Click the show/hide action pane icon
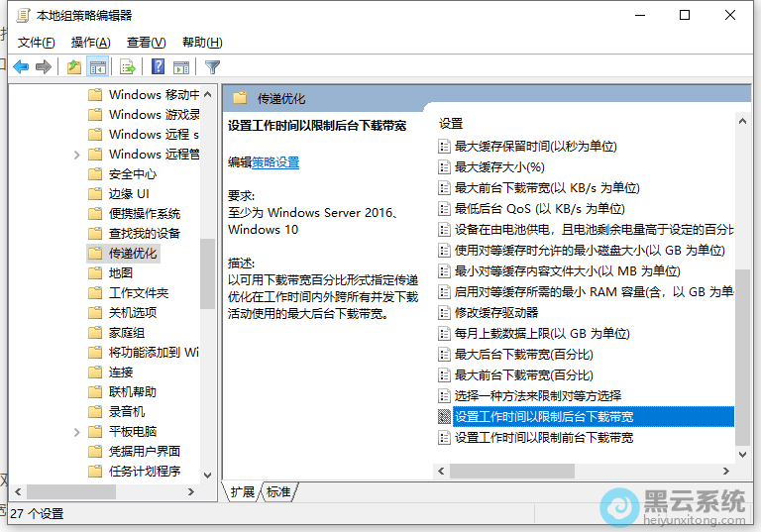 point(180,67)
